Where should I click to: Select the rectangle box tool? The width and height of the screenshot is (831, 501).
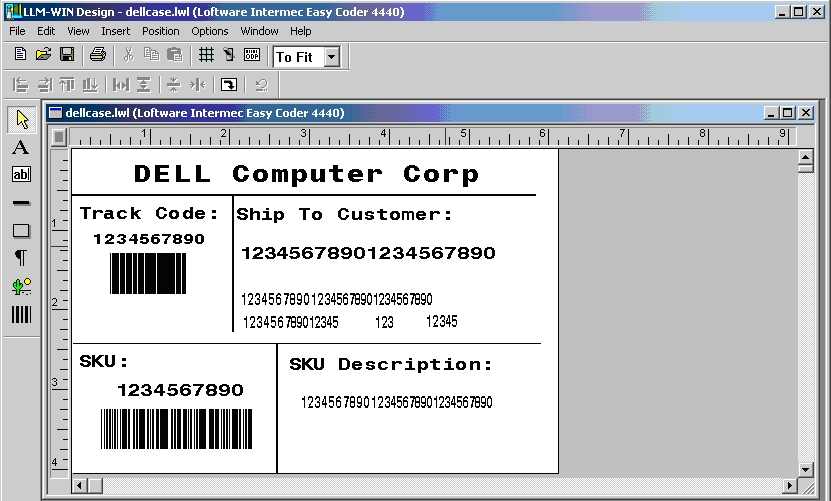tap(20, 231)
